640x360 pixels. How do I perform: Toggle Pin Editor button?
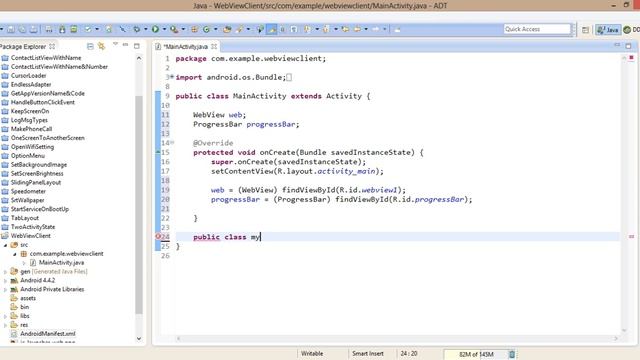pos(397,29)
